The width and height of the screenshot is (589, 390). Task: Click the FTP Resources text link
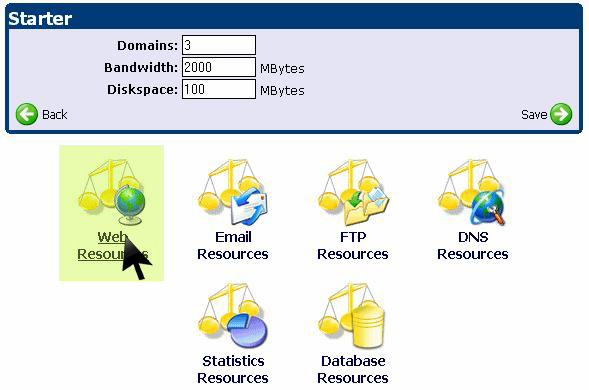click(353, 246)
